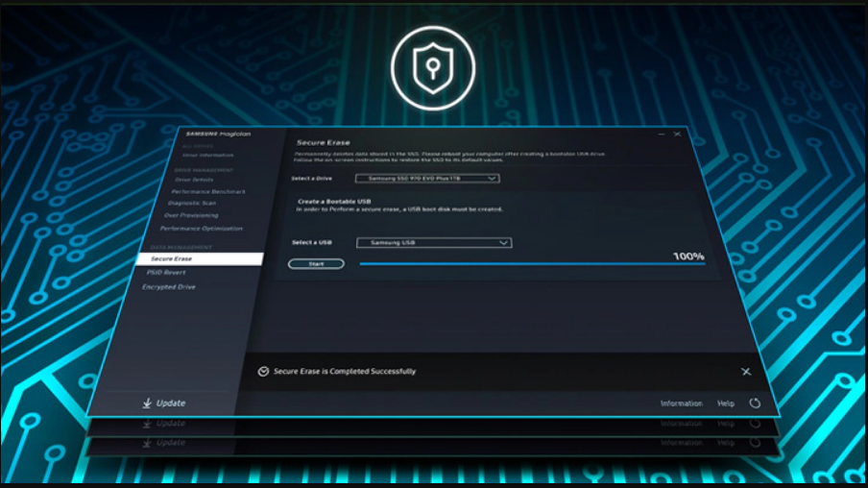The width and height of the screenshot is (868, 488).
Task: Open Diagnostic Scan page
Action: coord(191,204)
